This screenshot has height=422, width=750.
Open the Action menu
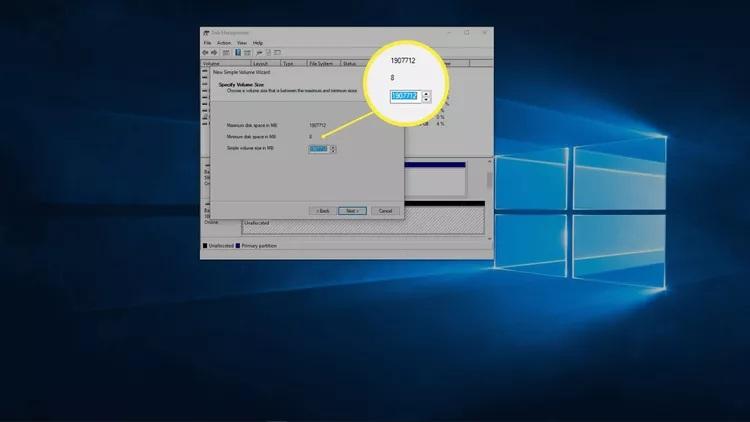click(224, 43)
